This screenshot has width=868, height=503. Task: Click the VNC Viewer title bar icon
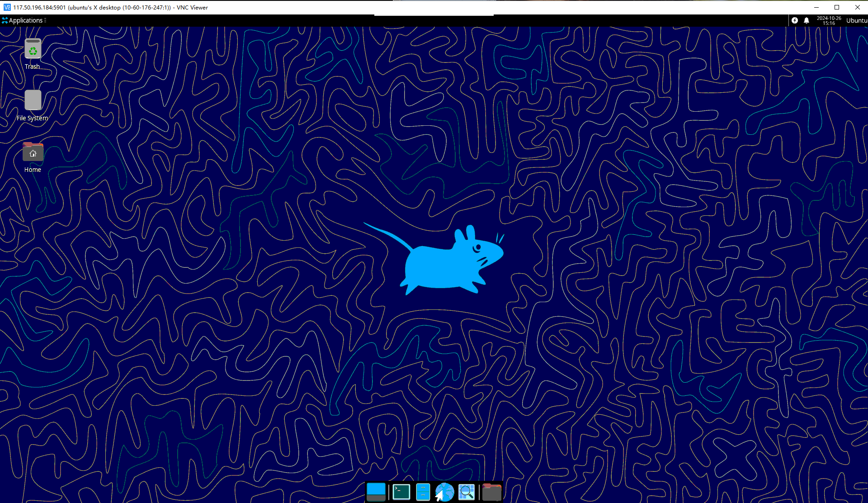tap(7, 7)
